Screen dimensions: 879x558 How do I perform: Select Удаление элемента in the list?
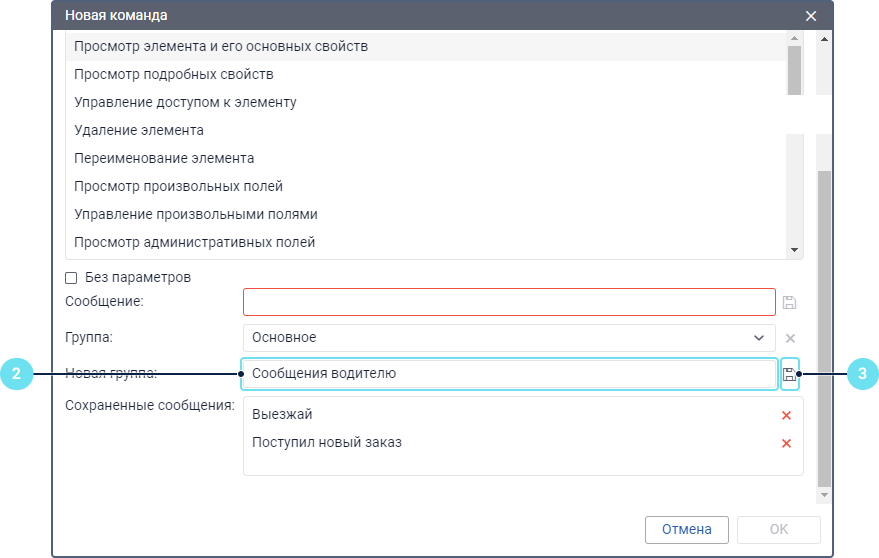pos(139,130)
